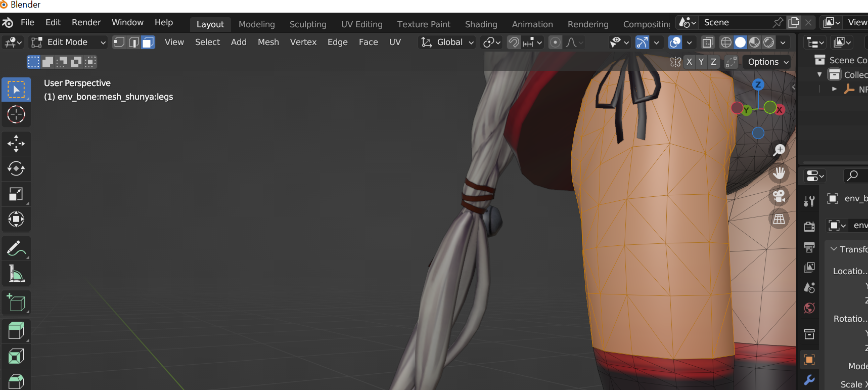Click the mesh symmetry butterfly icon
868x390 pixels.
point(675,62)
